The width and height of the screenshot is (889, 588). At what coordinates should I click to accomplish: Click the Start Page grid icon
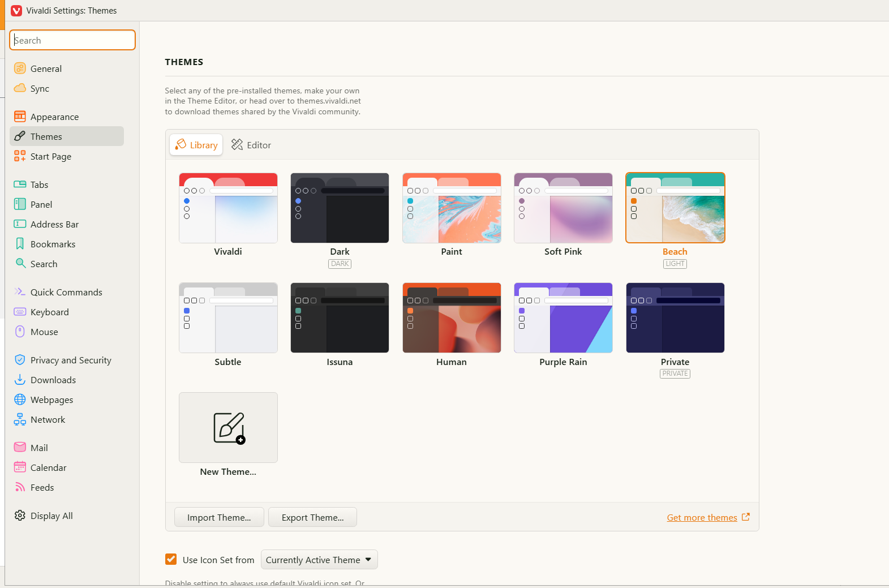pyautogui.click(x=20, y=156)
